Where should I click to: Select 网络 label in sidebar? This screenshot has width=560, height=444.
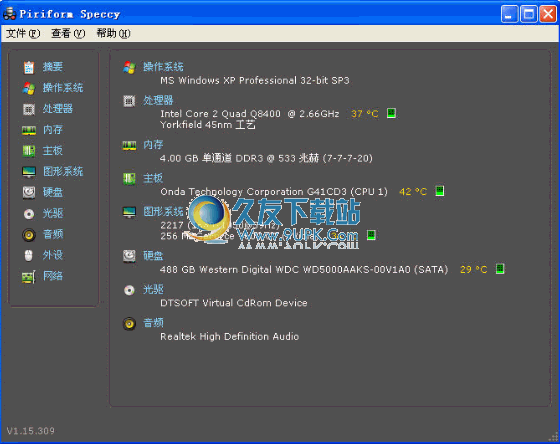(53, 276)
